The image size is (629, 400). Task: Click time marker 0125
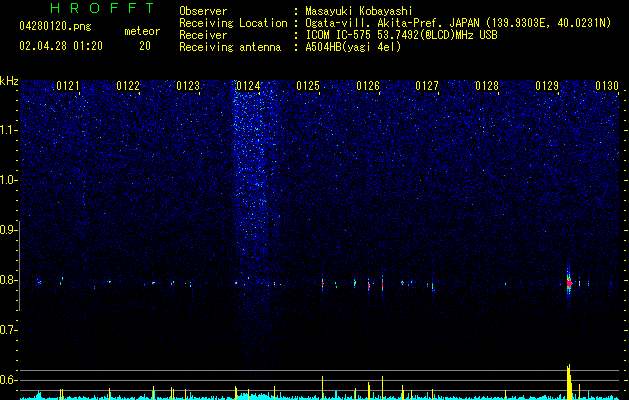(308, 86)
